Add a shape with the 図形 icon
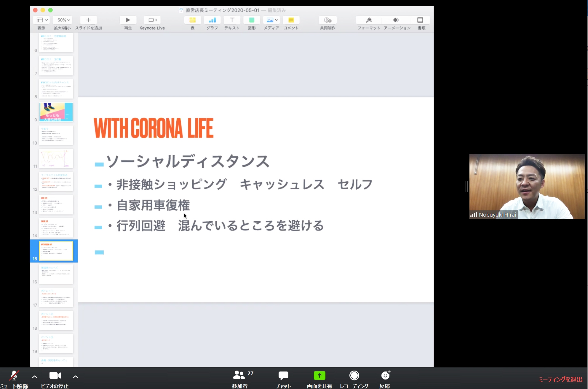Image resolution: width=588 pixels, height=389 pixels. [252, 20]
